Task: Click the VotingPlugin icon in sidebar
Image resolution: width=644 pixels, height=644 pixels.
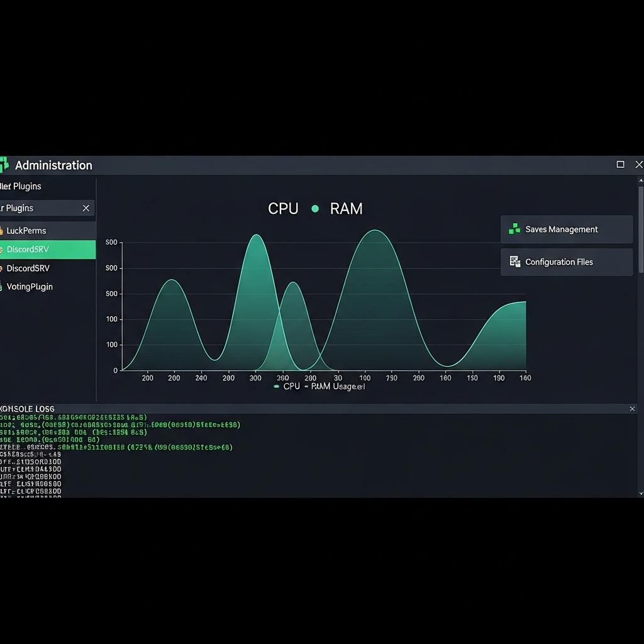Action: [2, 287]
